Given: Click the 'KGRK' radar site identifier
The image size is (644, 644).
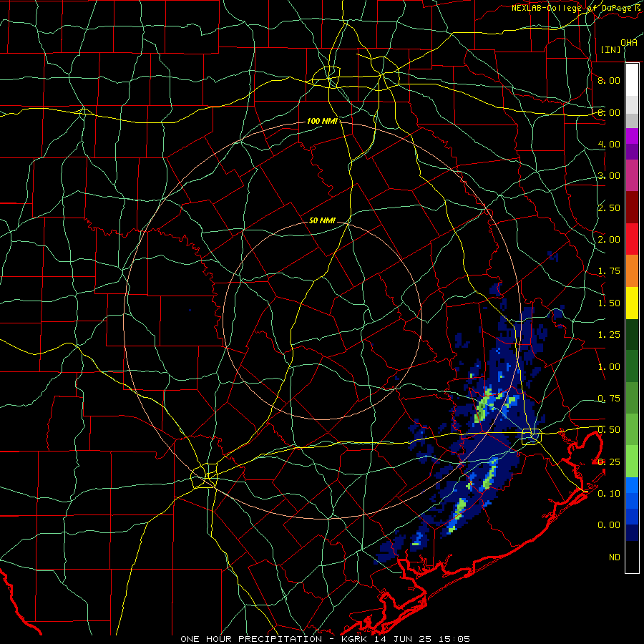Looking at the screenshot, I should 354,639.
